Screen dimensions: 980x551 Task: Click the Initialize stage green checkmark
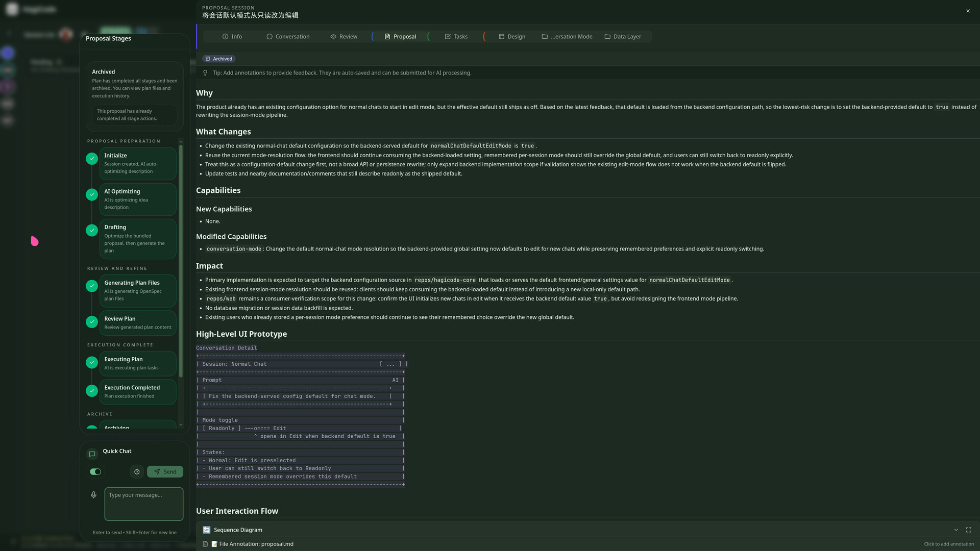pos(92,159)
